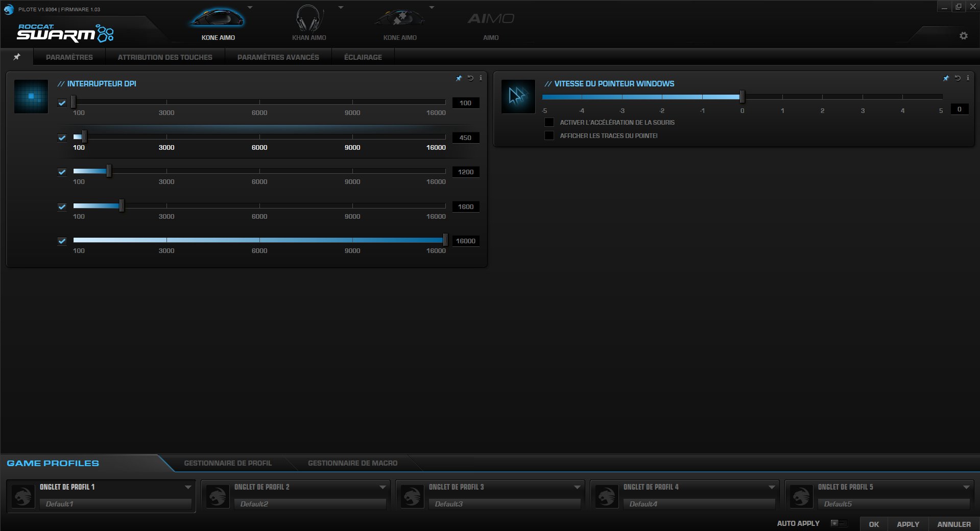Open the Onglet de Profil 4 dropdown

click(x=772, y=487)
